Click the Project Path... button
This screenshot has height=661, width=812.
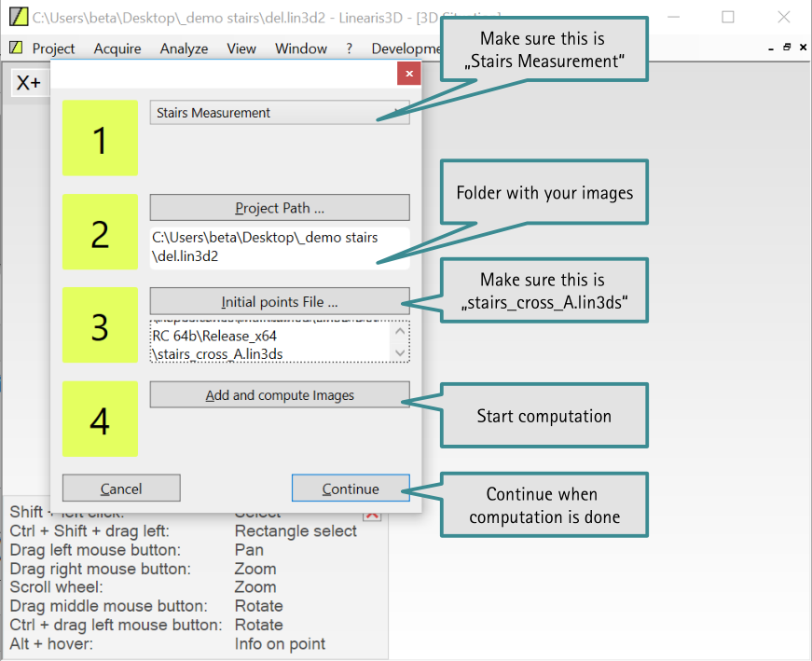pos(280,208)
